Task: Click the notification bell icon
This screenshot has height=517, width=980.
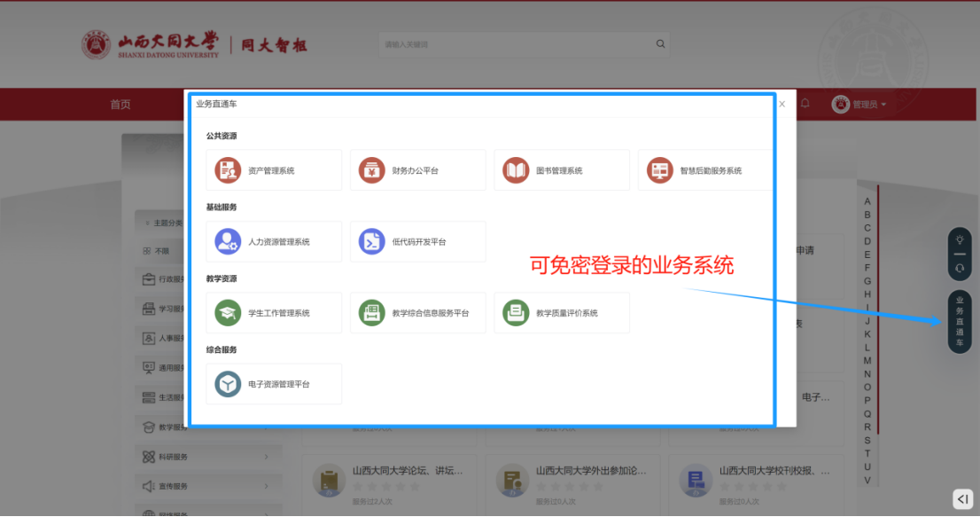Action: [805, 104]
